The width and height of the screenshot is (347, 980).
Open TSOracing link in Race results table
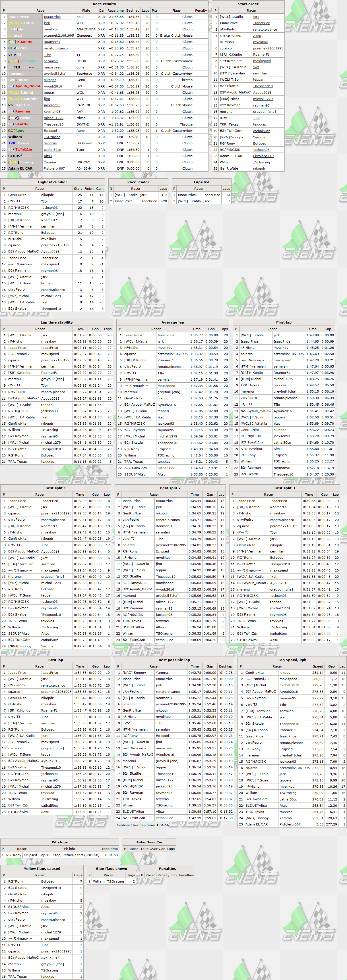pos(52,137)
